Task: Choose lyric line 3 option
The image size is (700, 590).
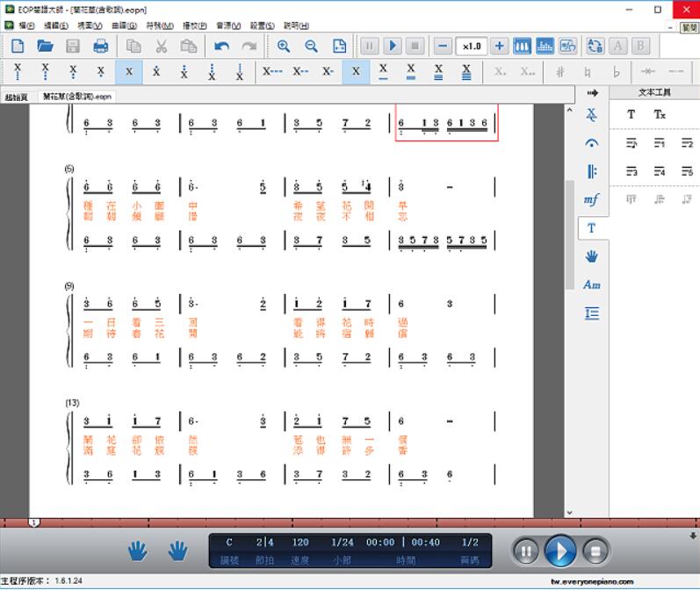Action: point(631,171)
